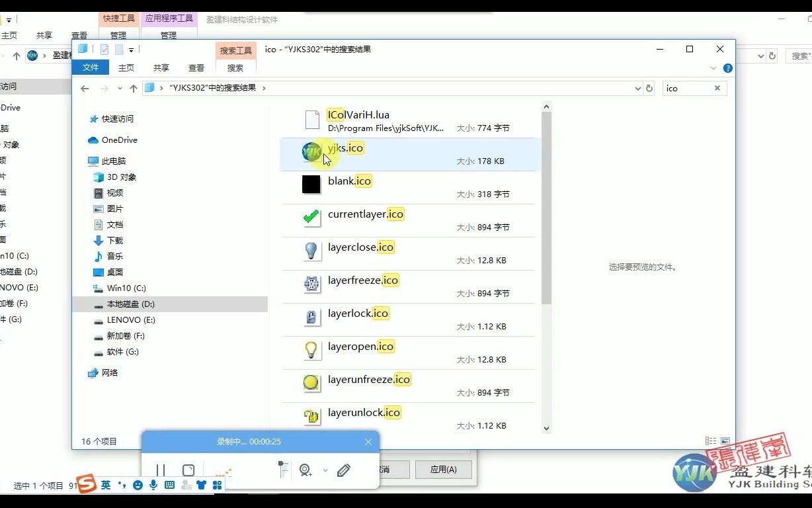
Task: Select the layerclose.ico bulb icon
Action: pyautogui.click(x=311, y=250)
